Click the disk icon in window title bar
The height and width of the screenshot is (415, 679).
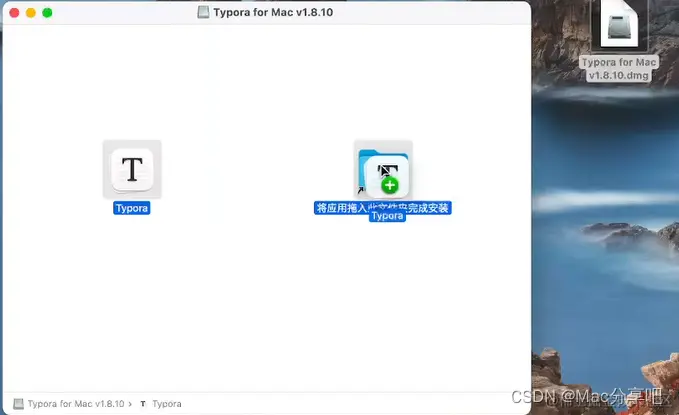[x=203, y=12]
